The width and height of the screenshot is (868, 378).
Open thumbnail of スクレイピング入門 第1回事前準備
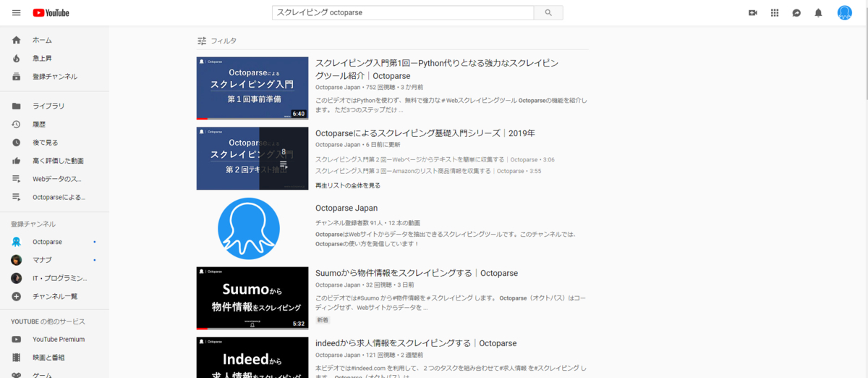click(x=252, y=88)
